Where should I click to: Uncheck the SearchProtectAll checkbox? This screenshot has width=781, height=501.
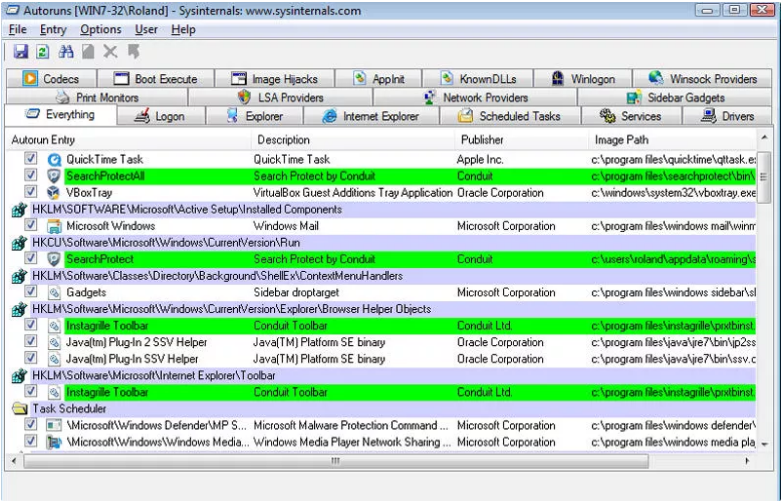click(x=31, y=175)
